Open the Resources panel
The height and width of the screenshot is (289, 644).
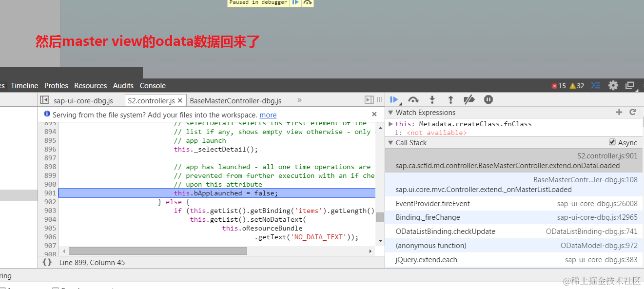(90, 86)
